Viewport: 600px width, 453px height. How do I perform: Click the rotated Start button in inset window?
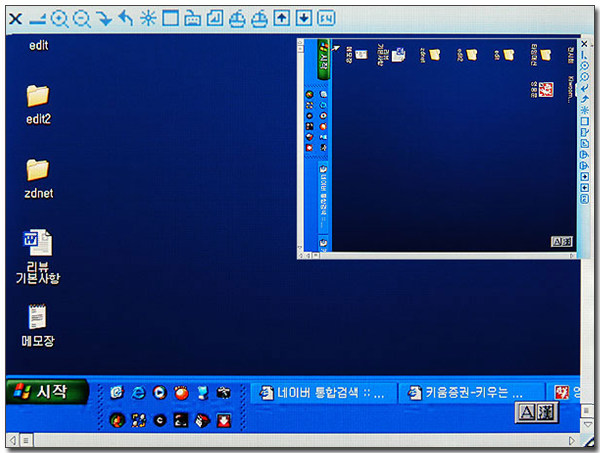pyautogui.click(x=323, y=59)
